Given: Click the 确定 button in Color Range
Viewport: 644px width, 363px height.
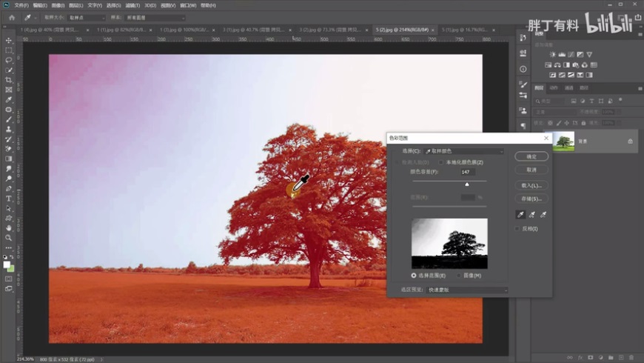Looking at the screenshot, I should click(531, 156).
